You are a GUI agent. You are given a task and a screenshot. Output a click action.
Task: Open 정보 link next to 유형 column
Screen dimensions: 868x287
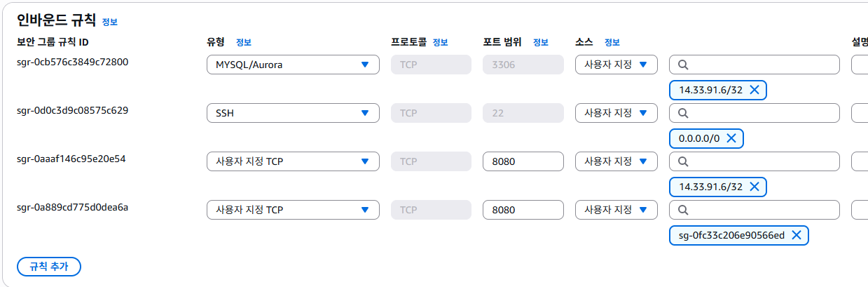pos(244,42)
